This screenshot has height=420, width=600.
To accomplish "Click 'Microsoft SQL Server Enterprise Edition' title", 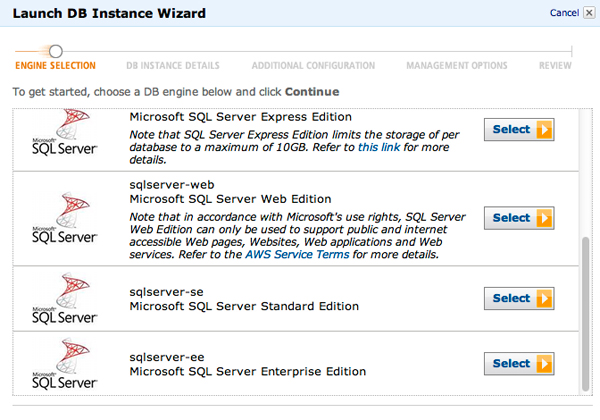I will (248, 371).
